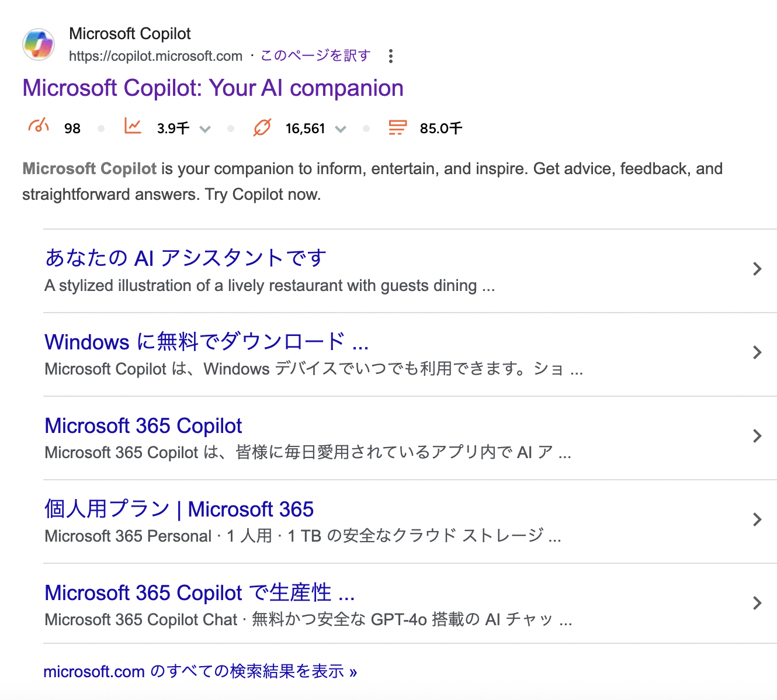777x700 pixels.
Task: Expand the dropdown arrow after 3.9千
Action: point(205,129)
